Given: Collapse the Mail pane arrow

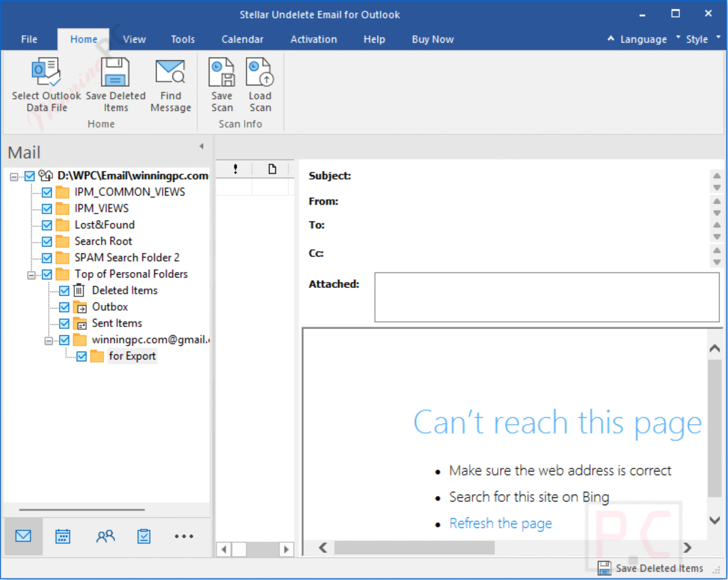Looking at the screenshot, I should click(202, 146).
